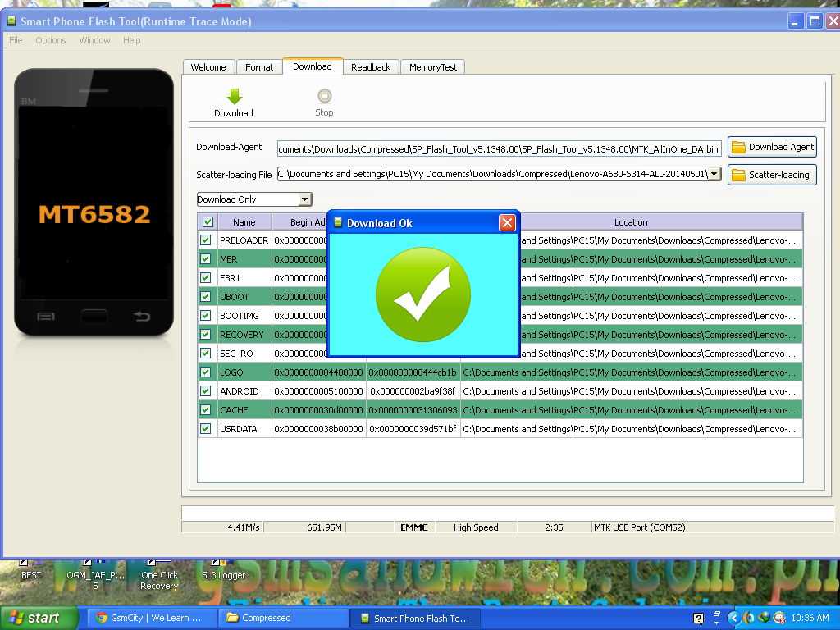Open the Format tab
Screen dimensions: 840x630
point(259,67)
